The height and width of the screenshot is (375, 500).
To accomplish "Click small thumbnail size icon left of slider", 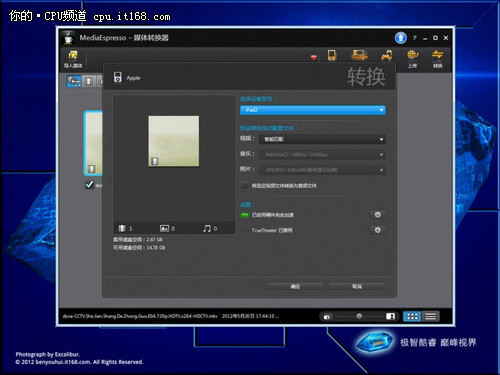I will click(327, 317).
